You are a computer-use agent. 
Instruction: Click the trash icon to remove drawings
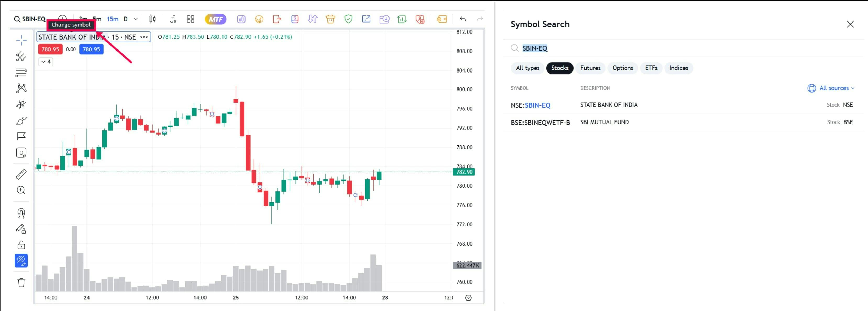pos(21,282)
